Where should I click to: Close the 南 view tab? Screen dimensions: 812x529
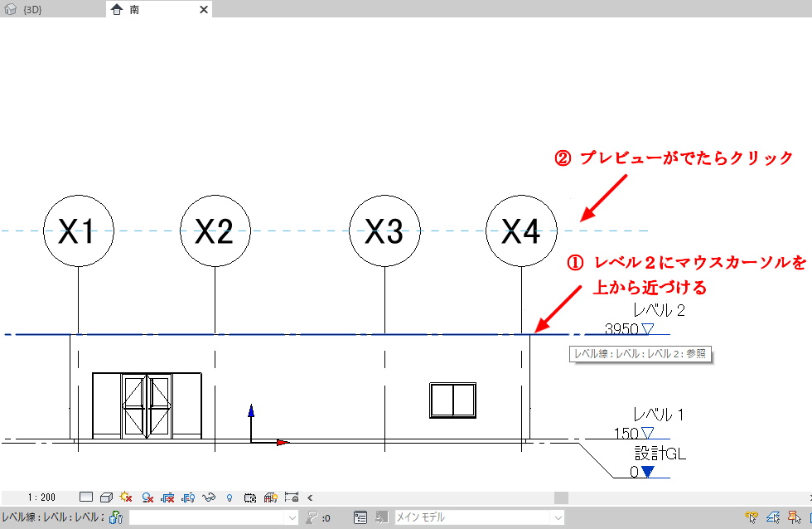point(204,9)
